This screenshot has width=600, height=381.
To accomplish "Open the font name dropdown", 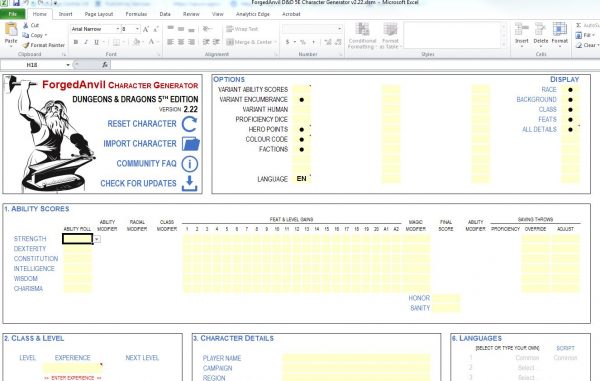I will click(x=117, y=29).
